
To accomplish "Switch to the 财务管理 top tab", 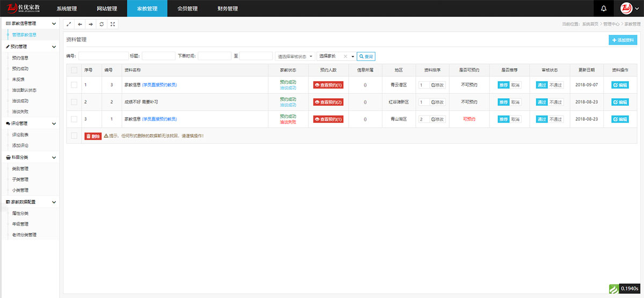I will pyautogui.click(x=228, y=9).
